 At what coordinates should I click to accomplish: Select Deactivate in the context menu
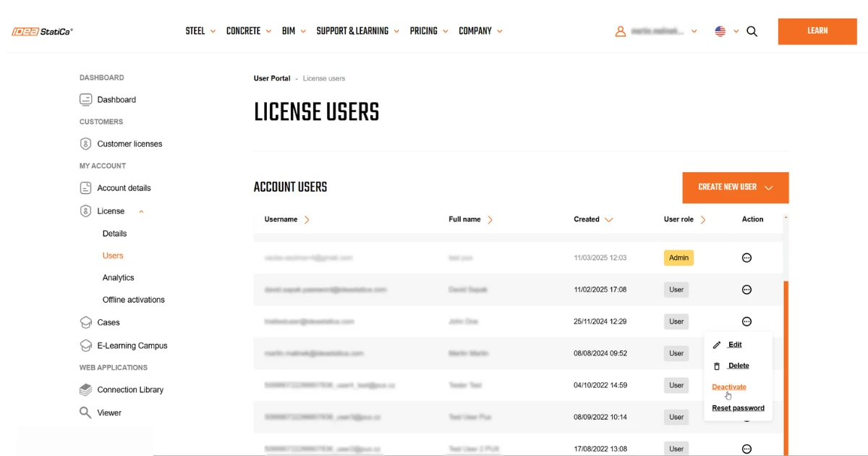(729, 387)
